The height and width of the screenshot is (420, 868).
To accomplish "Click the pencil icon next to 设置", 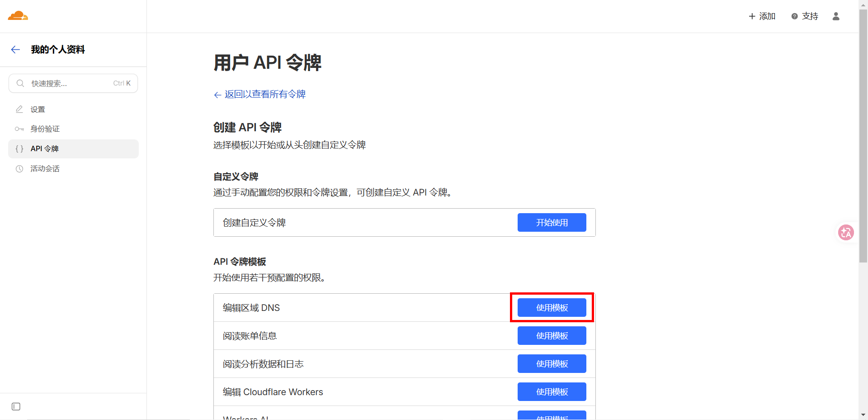I will click(x=19, y=109).
